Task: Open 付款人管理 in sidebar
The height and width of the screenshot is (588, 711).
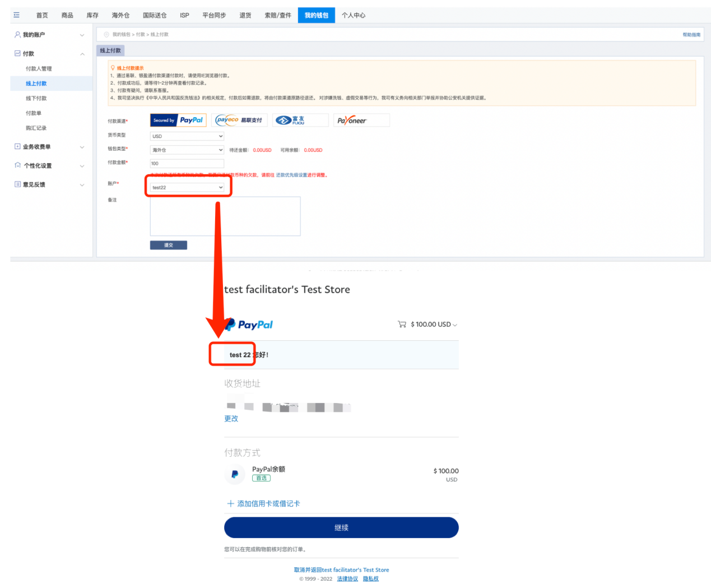Action: coord(39,69)
